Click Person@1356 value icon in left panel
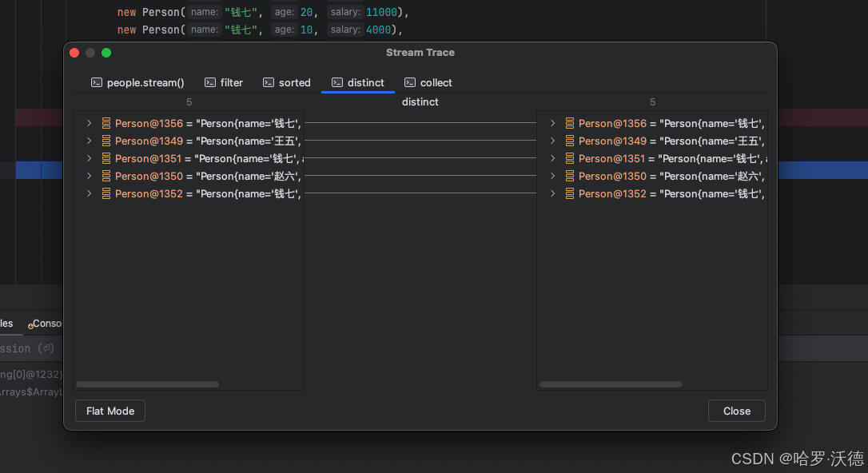 106,123
